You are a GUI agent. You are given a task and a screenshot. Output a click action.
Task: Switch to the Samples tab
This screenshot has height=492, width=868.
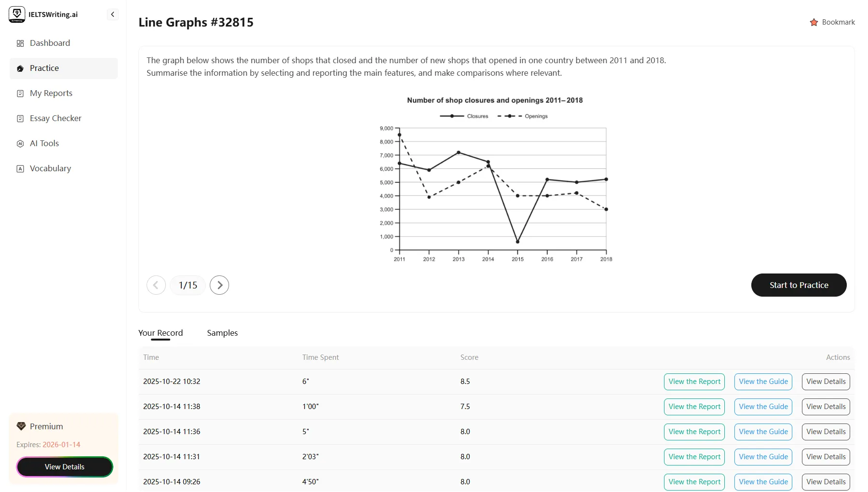point(222,333)
